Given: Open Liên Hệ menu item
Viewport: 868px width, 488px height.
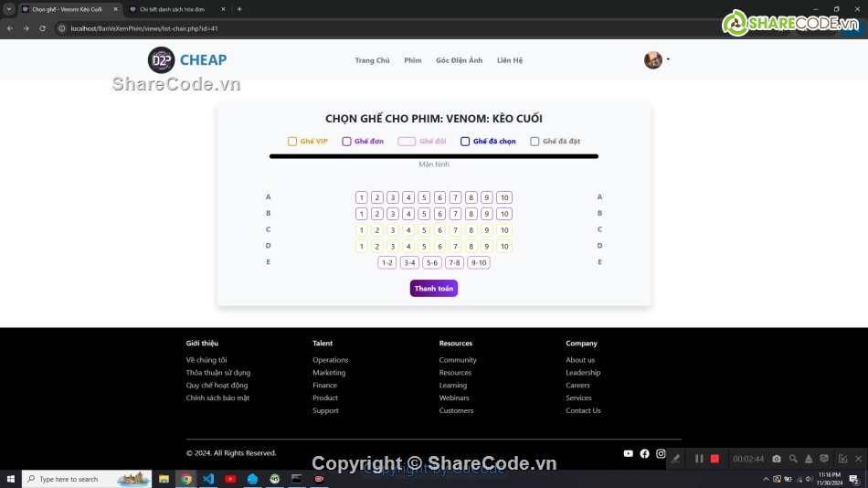Looking at the screenshot, I should 509,59.
